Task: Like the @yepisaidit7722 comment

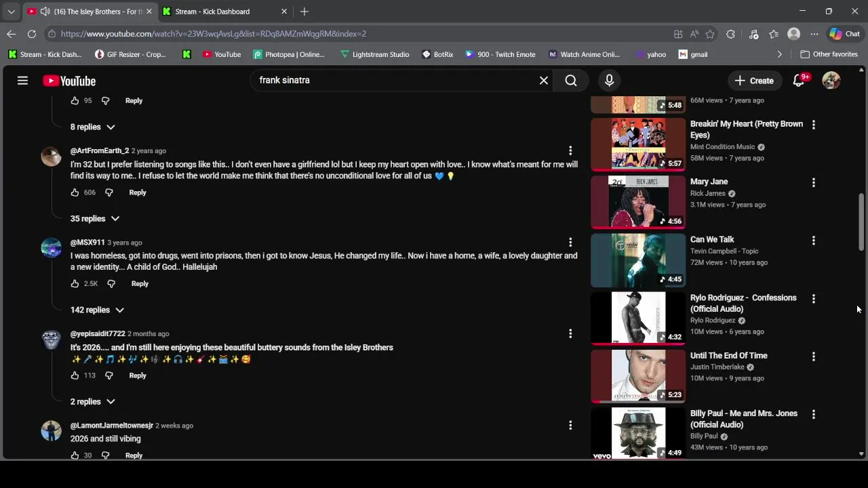Action: click(x=75, y=375)
